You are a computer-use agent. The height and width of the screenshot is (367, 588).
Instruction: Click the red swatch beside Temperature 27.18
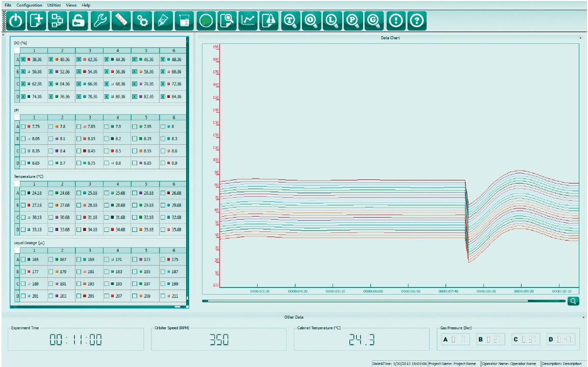click(x=29, y=205)
